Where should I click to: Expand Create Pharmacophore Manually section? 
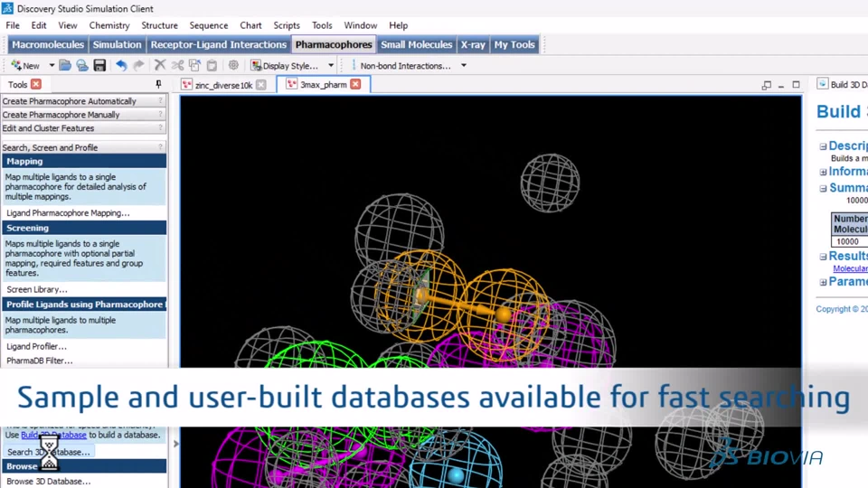coord(84,115)
